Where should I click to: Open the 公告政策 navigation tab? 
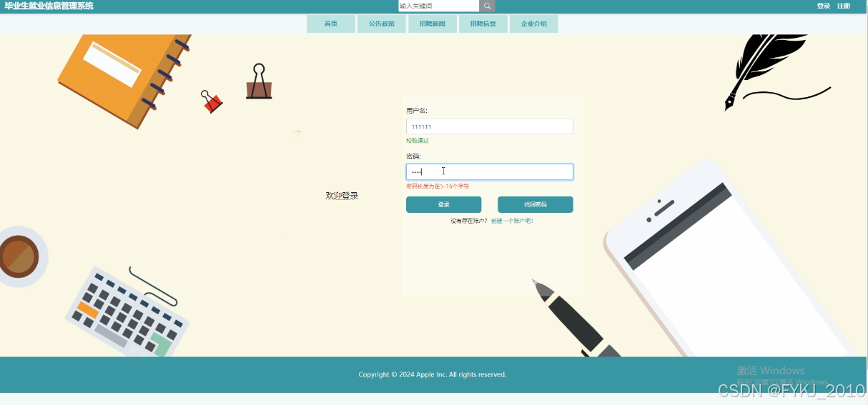(382, 24)
